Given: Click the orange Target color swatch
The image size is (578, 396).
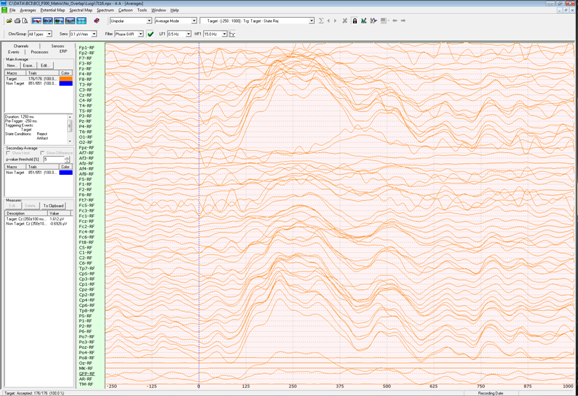Looking at the screenshot, I should click(66, 79).
